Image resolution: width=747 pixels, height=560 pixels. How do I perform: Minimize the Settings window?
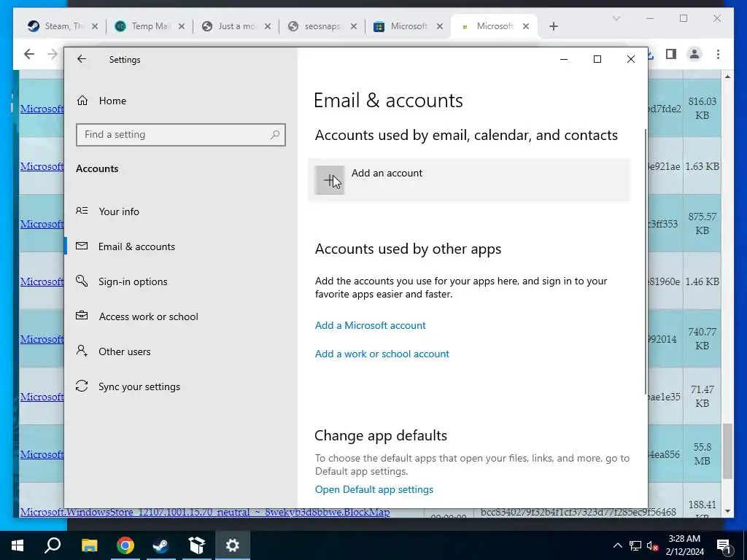(564, 59)
